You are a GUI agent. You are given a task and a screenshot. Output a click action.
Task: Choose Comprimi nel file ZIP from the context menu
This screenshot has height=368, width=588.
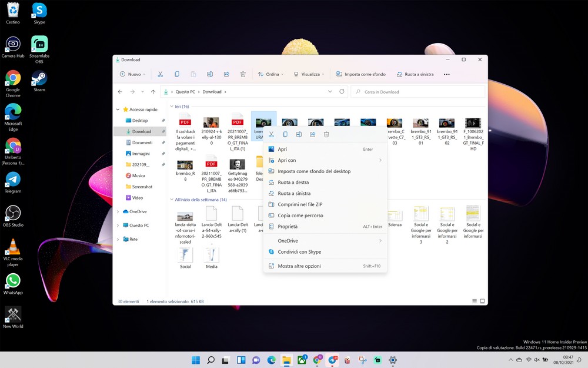click(300, 204)
